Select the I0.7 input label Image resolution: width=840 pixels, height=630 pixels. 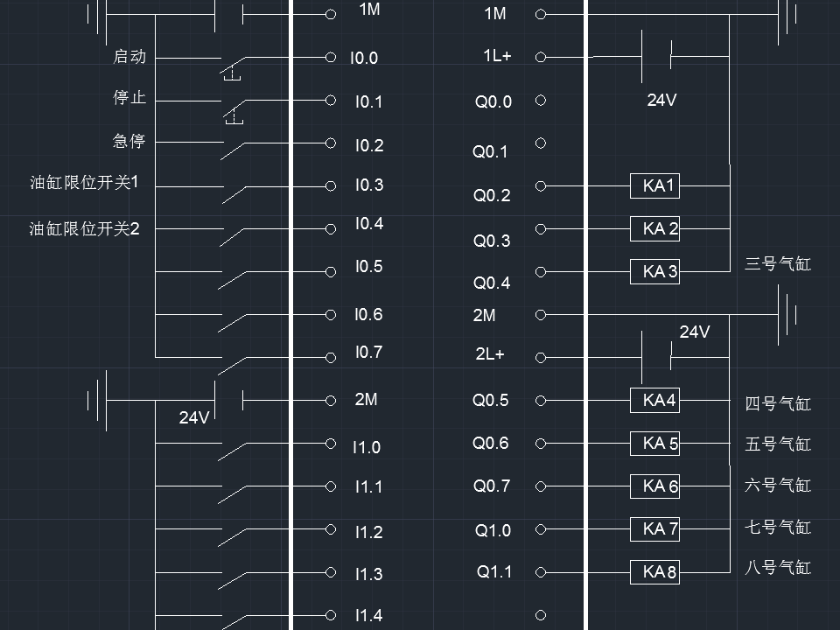[x=368, y=353]
